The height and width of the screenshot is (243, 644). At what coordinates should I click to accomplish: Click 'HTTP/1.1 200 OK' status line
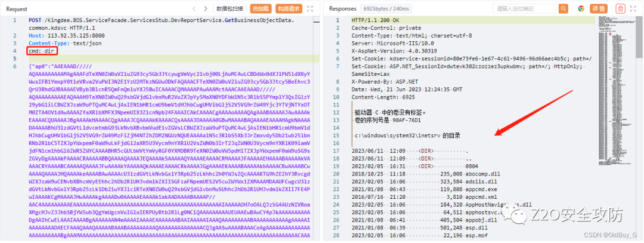coord(377,20)
